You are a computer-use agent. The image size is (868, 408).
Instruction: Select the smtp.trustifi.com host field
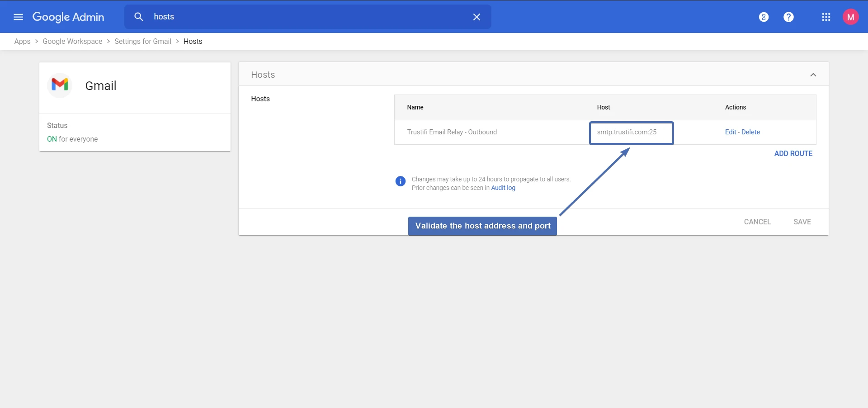tap(631, 133)
